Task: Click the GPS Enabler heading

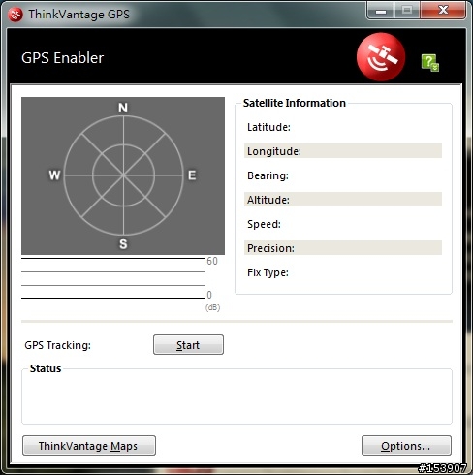Action: pyautogui.click(x=62, y=58)
